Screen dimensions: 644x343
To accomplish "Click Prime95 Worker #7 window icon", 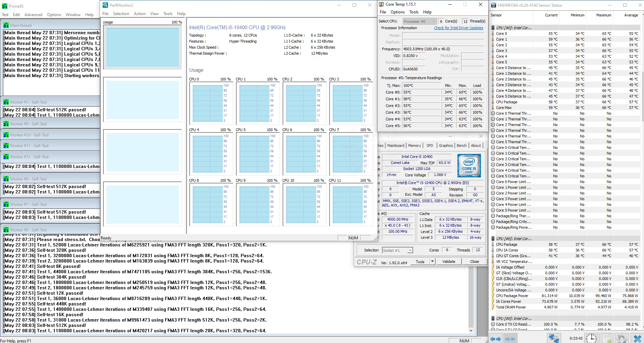I will 6,204.
